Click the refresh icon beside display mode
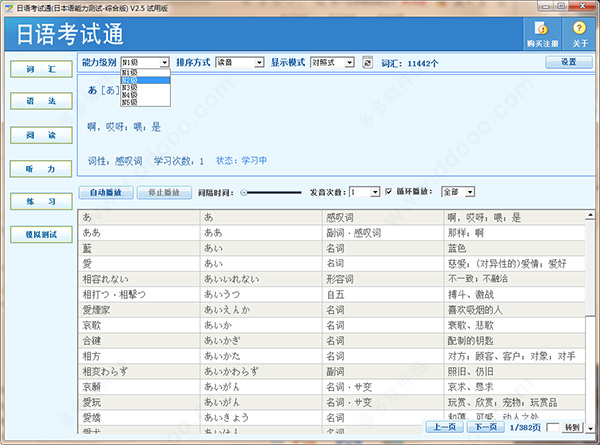 pos(367,62)
